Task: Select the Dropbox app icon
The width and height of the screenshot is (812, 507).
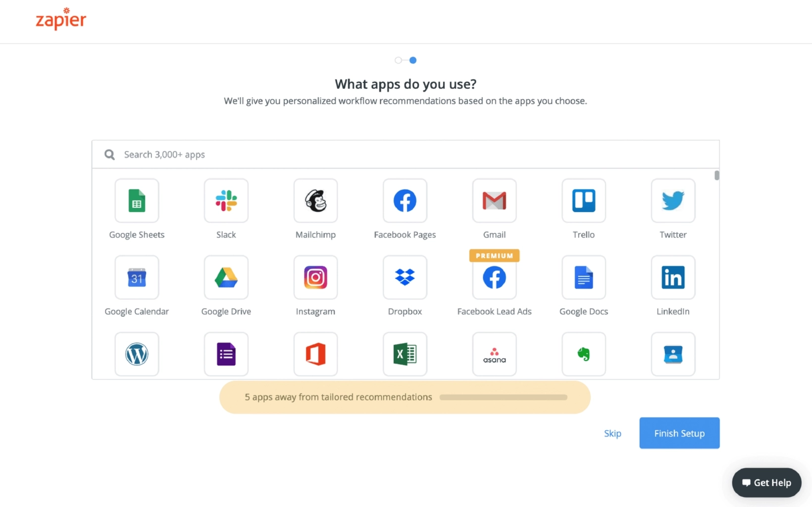Action: tap(405, 278)
